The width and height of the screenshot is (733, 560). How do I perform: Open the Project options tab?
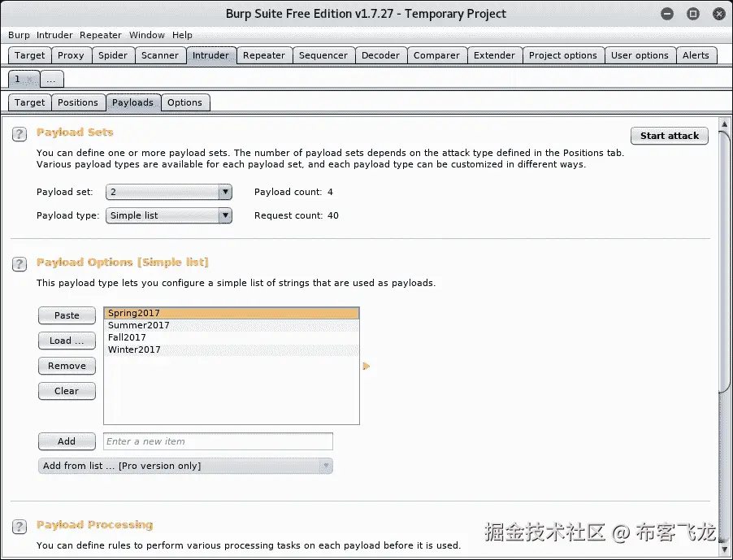[x=563, y=55]
